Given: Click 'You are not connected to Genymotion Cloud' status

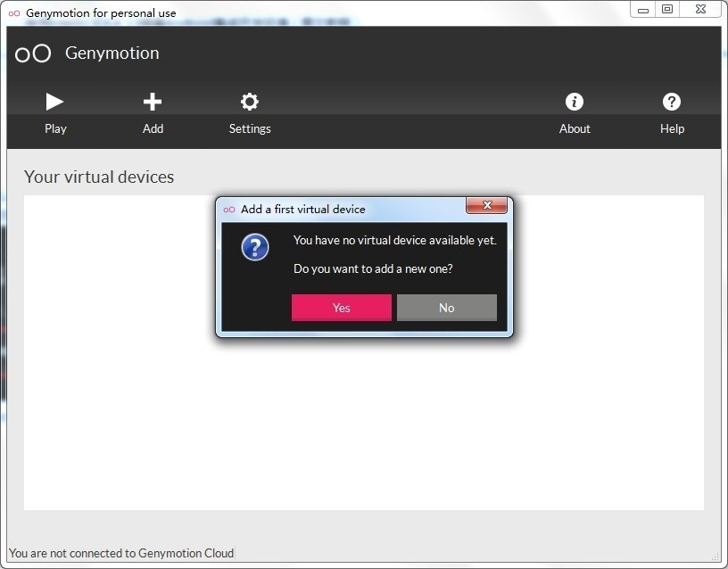Looking at the screenshot, I should (x=121, y=553).
